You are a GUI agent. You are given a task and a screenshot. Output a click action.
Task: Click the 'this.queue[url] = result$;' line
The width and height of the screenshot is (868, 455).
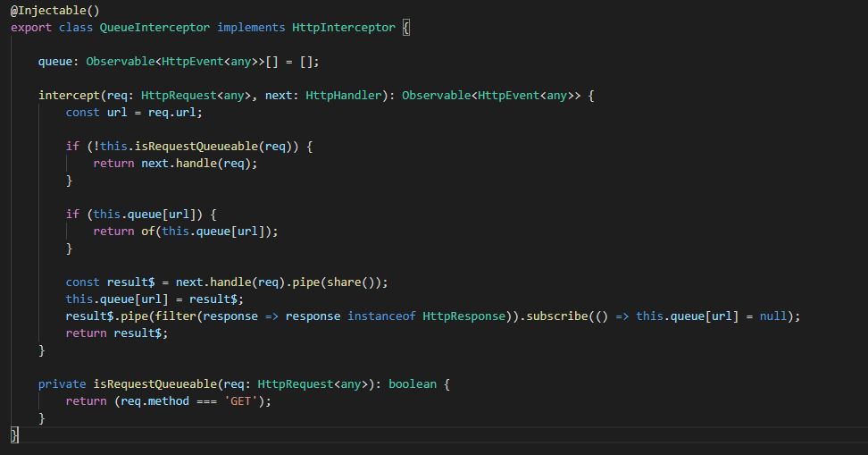tap(154, 299)
